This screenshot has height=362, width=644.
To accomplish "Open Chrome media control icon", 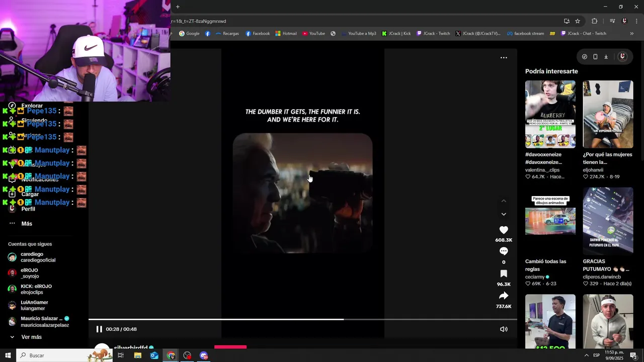I will pos(612,21).
